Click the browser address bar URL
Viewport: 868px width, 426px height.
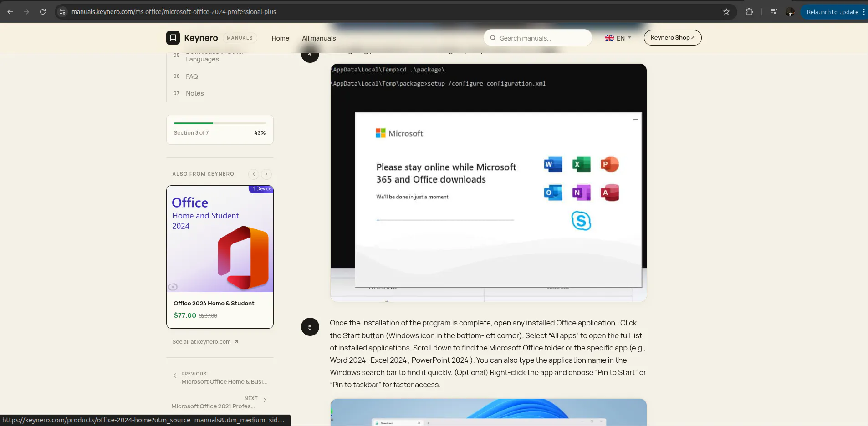tap(174, 12)
